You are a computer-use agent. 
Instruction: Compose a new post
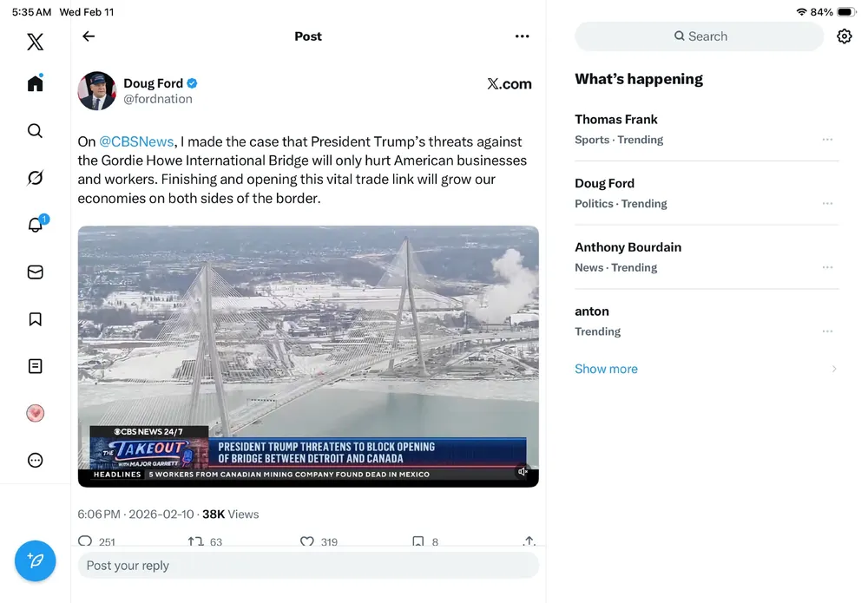(x=35, y=561)
